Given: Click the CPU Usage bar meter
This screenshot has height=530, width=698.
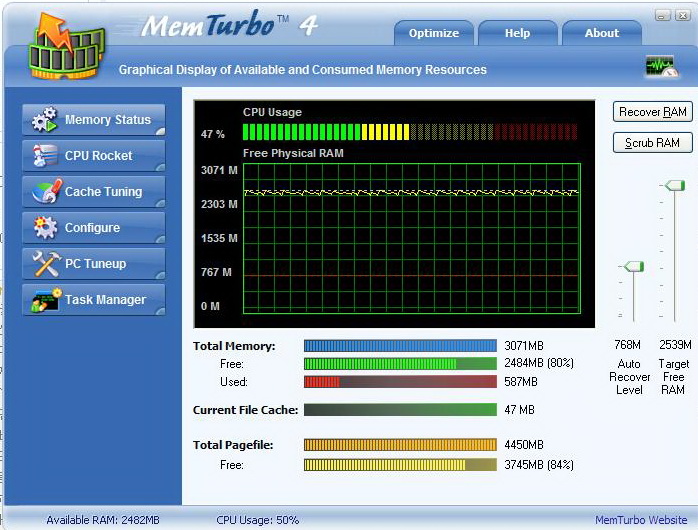Looking at the screenshot, I should (410, 132).
